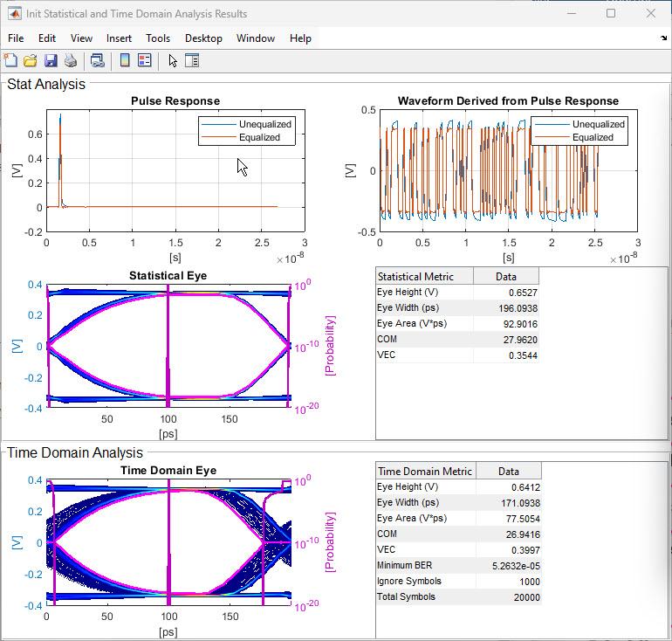
Task: Save figure using the floppy disk icon
Action: [51, 60]
